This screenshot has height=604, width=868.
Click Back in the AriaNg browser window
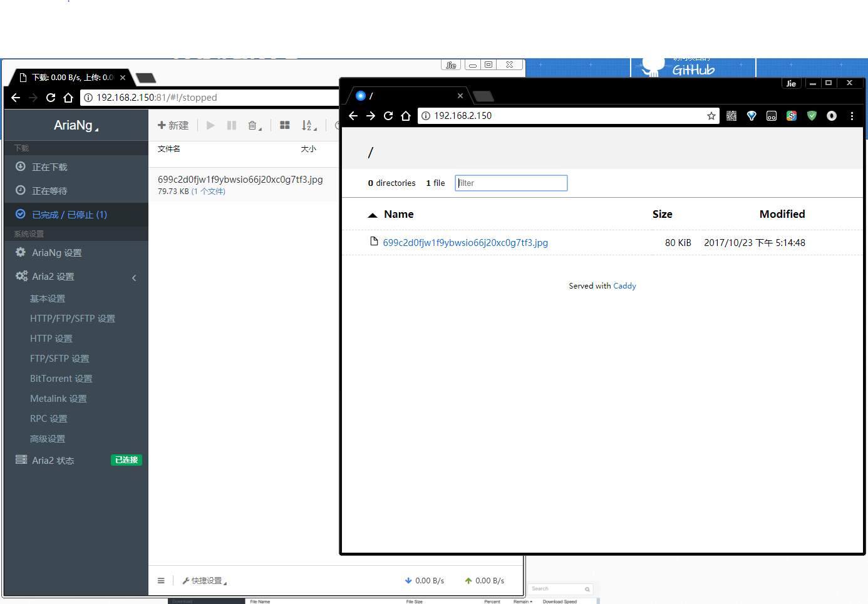pos(16,98)
